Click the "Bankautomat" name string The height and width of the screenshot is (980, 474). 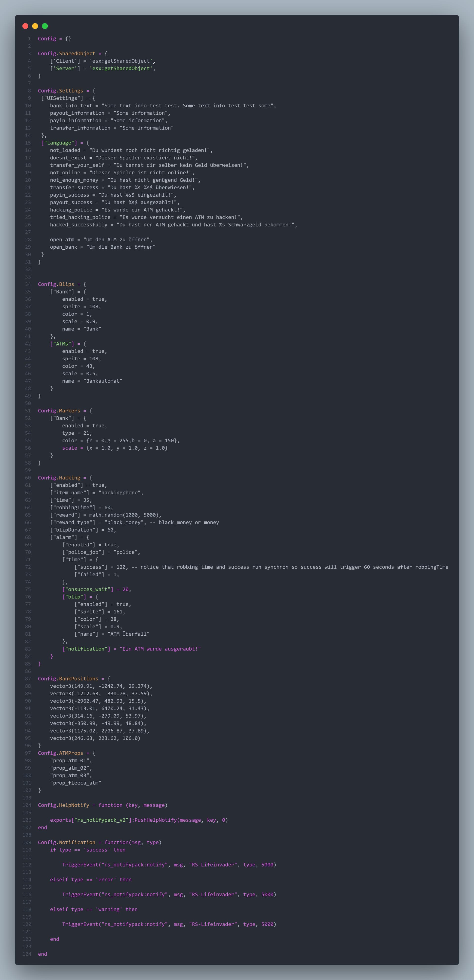pos(103,381)
